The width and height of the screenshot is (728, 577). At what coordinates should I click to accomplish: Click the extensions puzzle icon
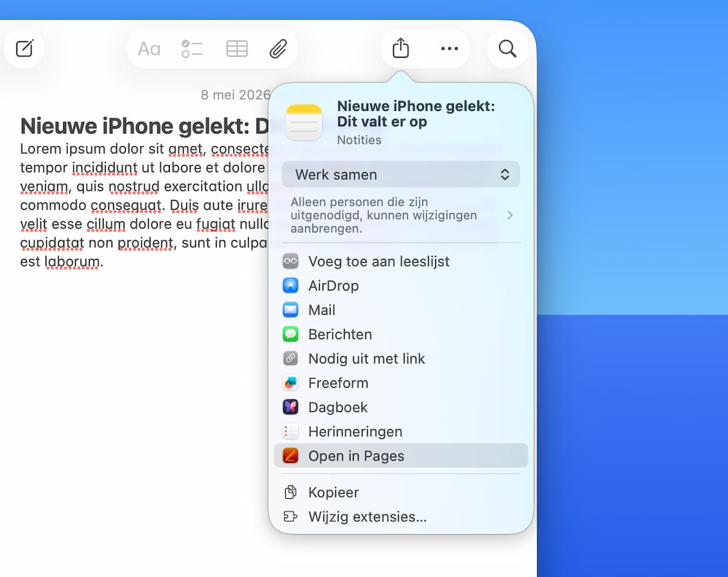point(291,516)
